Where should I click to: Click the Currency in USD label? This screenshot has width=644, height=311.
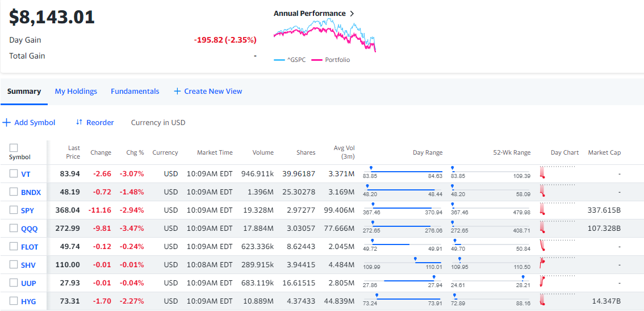(158, 123)
